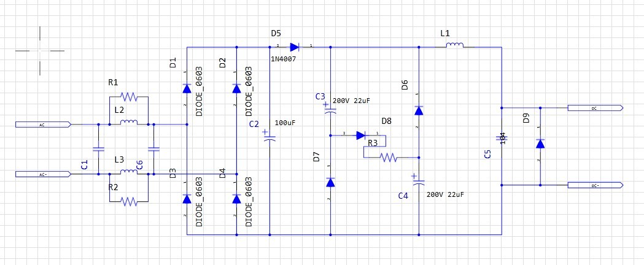This screenshot has height=265, width=644.
Task: Click the 'D4' designator text
Action: point(223,173)
